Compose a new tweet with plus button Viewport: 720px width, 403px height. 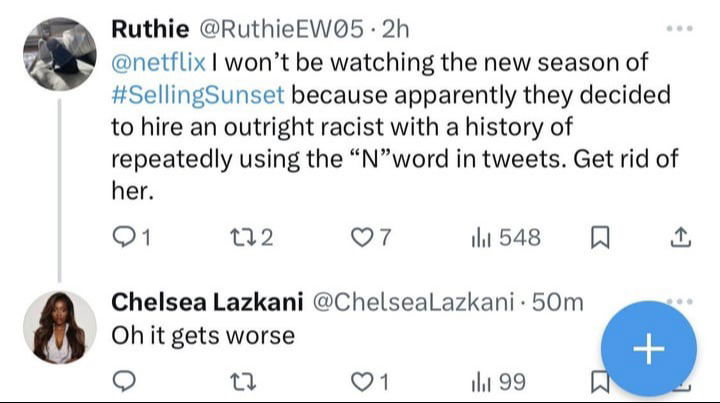click(649, 348)
